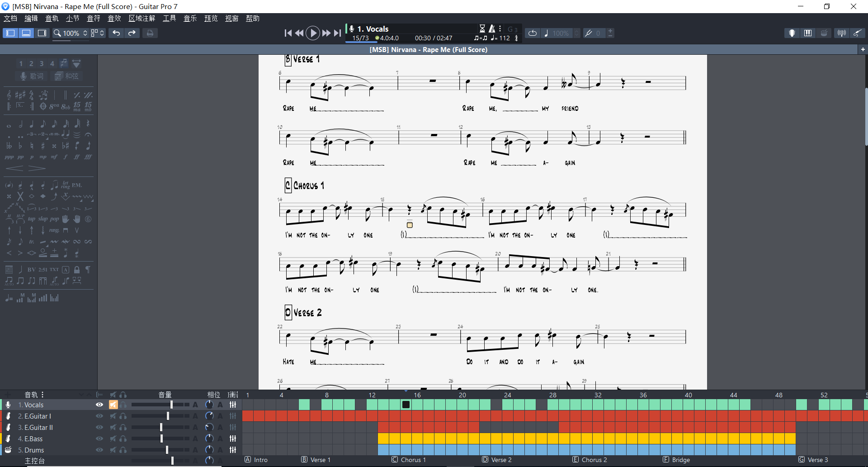Click the Play button in the transport bar
This screenshot has width=868, height=467.
[312, 33]
